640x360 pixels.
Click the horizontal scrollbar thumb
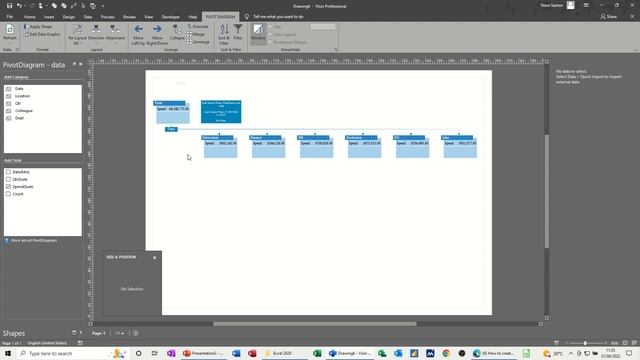(x=315, y=324)
